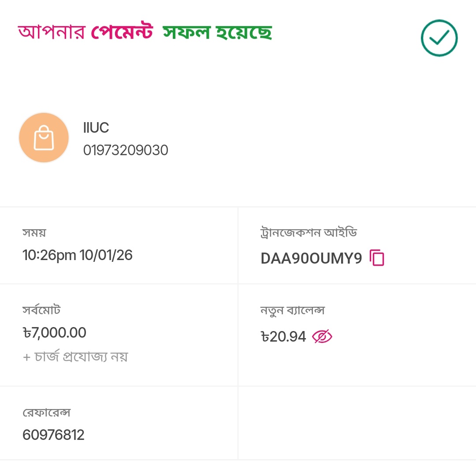
Task: Tap transaction ID DAA90OUMY9 text
Action: coord(311,258)
